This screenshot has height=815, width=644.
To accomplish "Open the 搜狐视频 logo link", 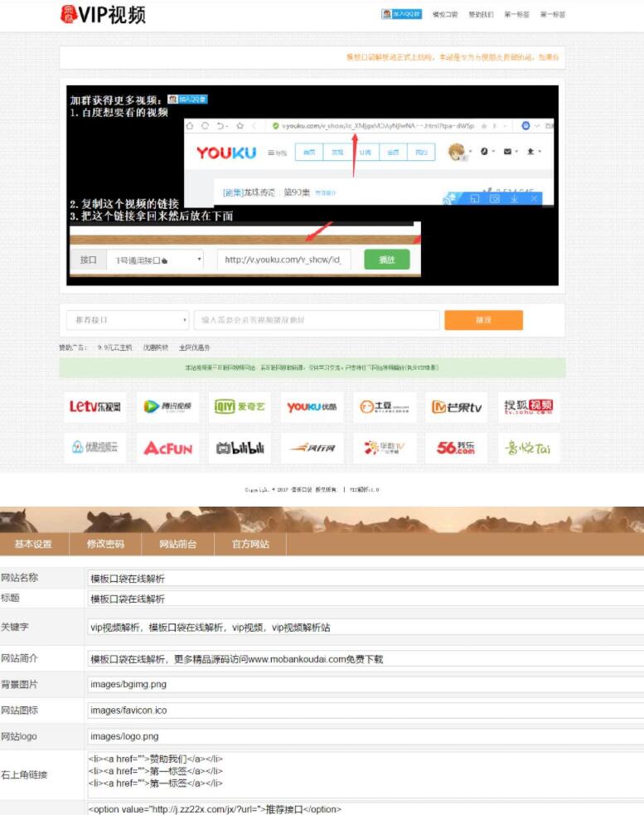I will point(529,407).
